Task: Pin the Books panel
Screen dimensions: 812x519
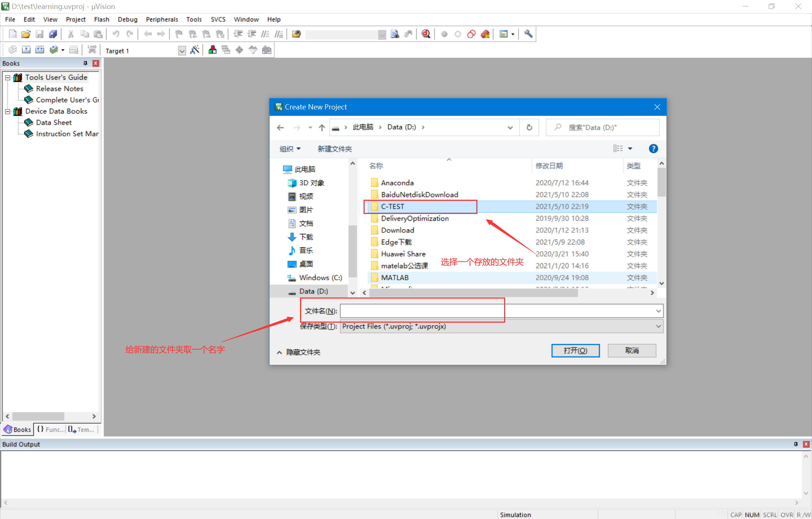Action: (85, 63)
